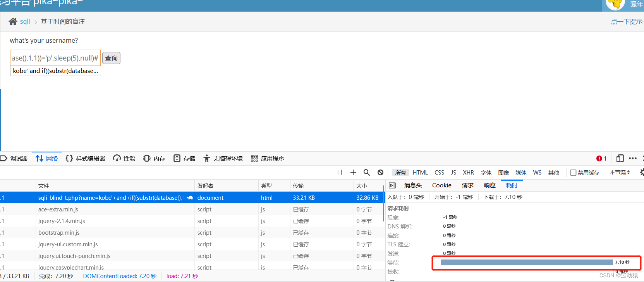Click the plus icon in network toolbar
The image size is (644, 282).
pyautogui.click(x=353, y=172)
